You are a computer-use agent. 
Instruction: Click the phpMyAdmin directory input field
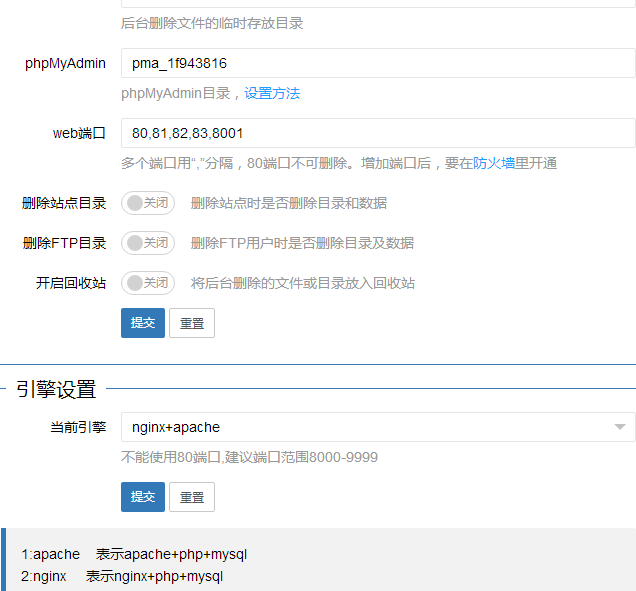[x=377, y=63]
